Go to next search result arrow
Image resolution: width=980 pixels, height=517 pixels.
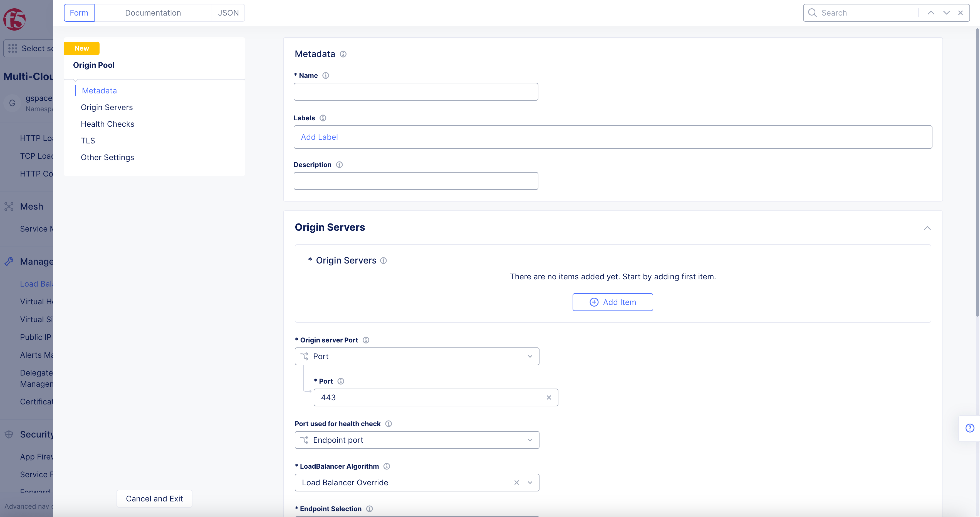(947, 13)
